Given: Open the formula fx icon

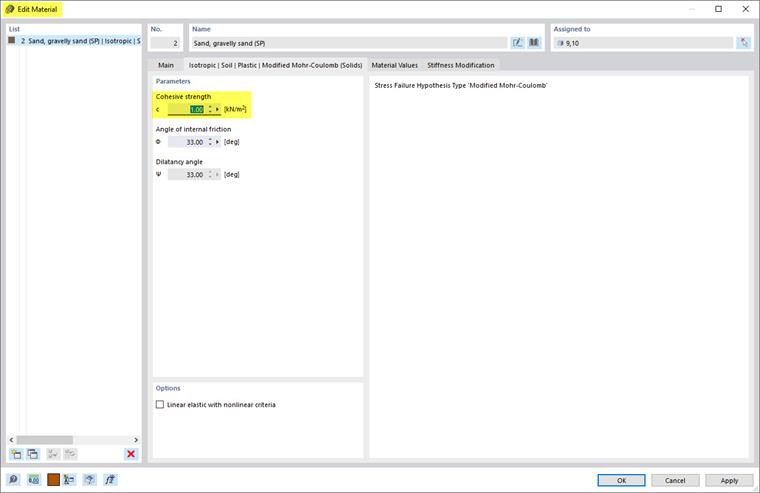Looking at the screenshot, I should 110,480.
